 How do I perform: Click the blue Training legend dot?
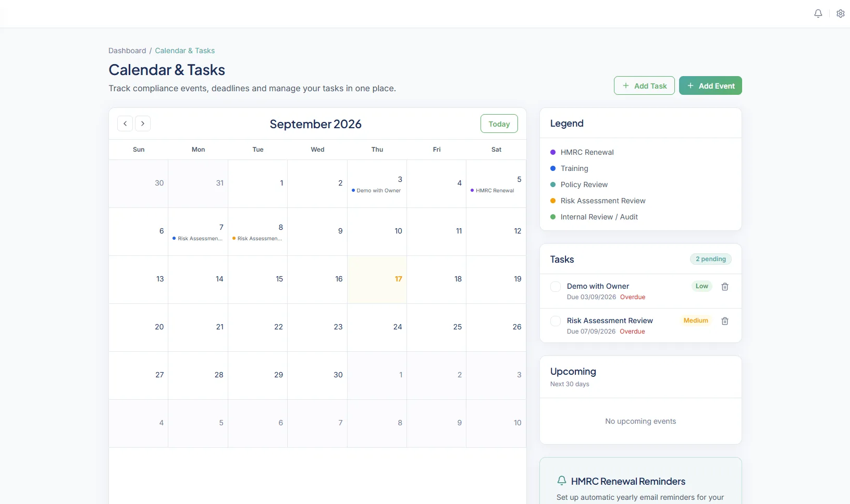(553, 168)
